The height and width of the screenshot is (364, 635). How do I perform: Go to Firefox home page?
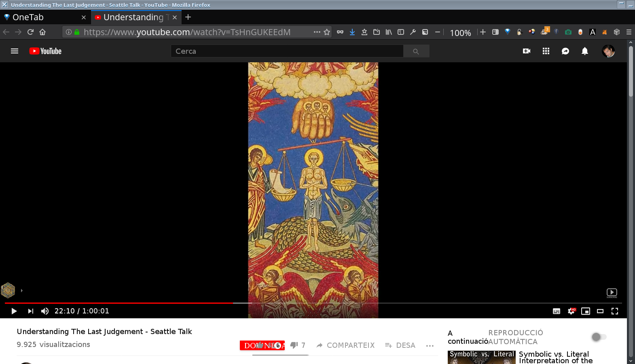[42, 32]
